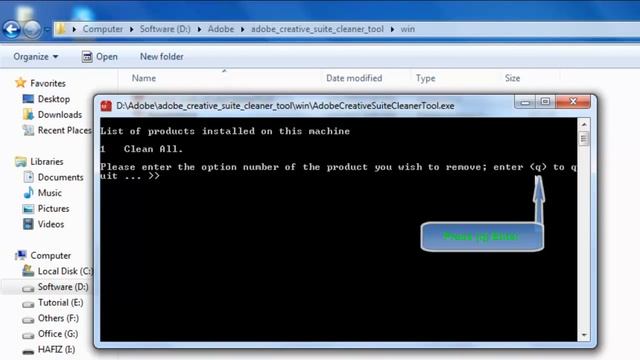The image size is (640, 360).
Task: Click the Music note icon
Action: tap(28, 193)
